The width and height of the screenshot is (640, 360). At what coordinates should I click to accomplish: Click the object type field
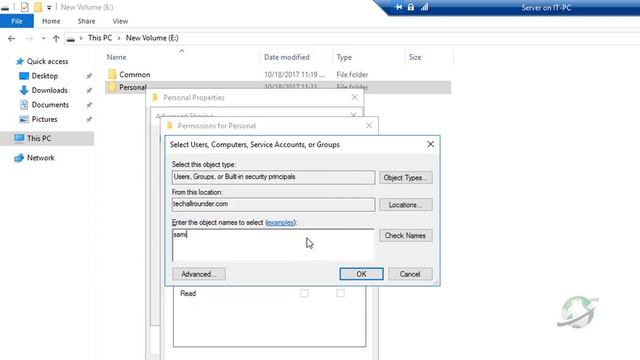(x=273, y=177)
